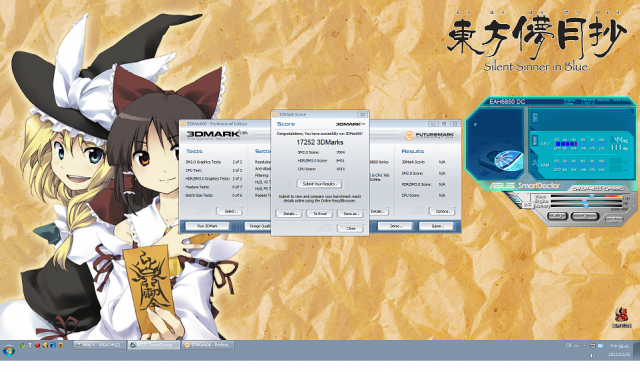The width and height of the screenshot is (640, 372).
Task: Switch to the first taskbar window button
Action: tap(99, 345)
